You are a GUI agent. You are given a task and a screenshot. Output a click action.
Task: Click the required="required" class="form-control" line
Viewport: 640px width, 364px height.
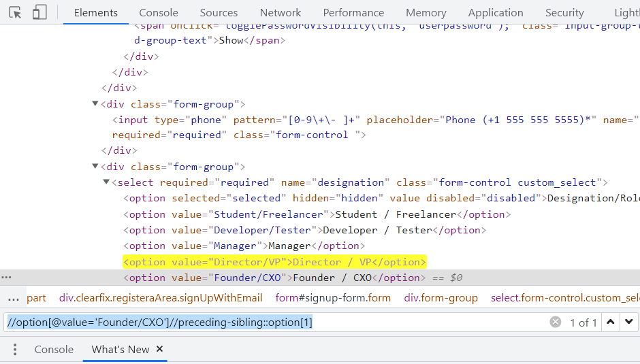[239, 135]
